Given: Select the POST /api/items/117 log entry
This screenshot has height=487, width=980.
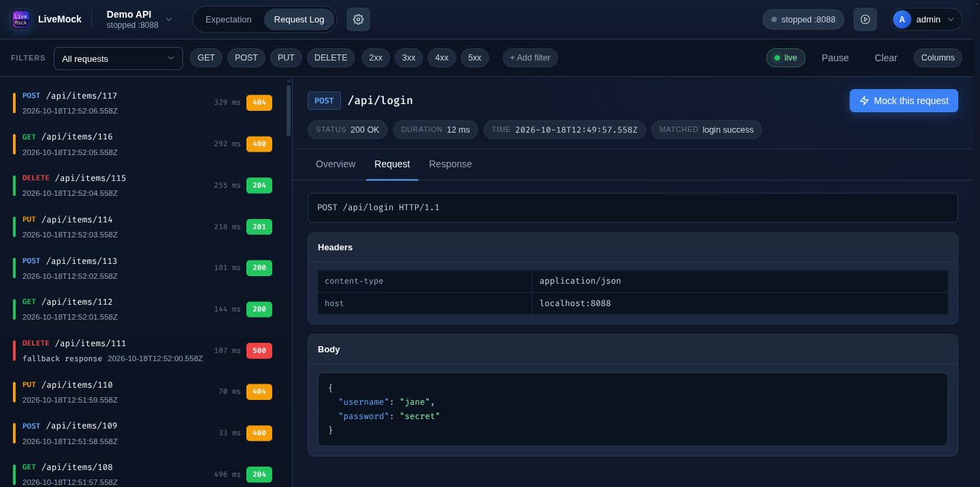Looking at the screenshot, I should coord(143,103).
